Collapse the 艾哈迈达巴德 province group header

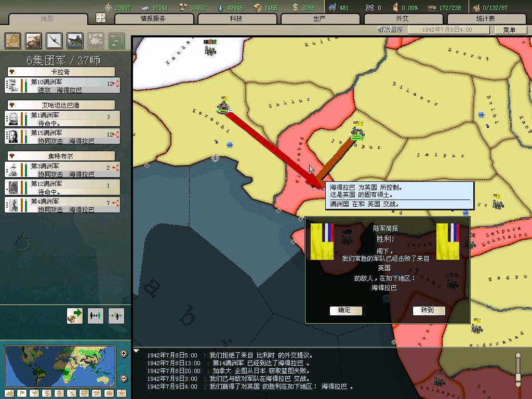tap(61, 105)
